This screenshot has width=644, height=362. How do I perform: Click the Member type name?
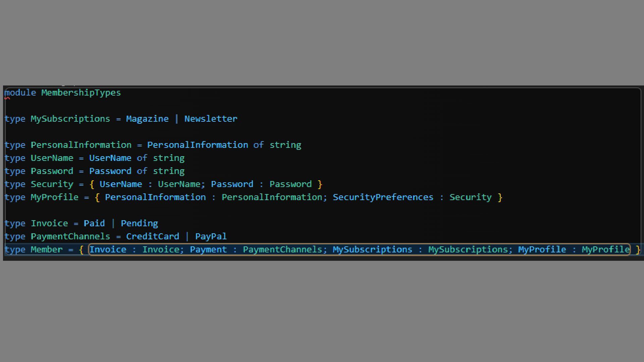(x=47, y=249)
